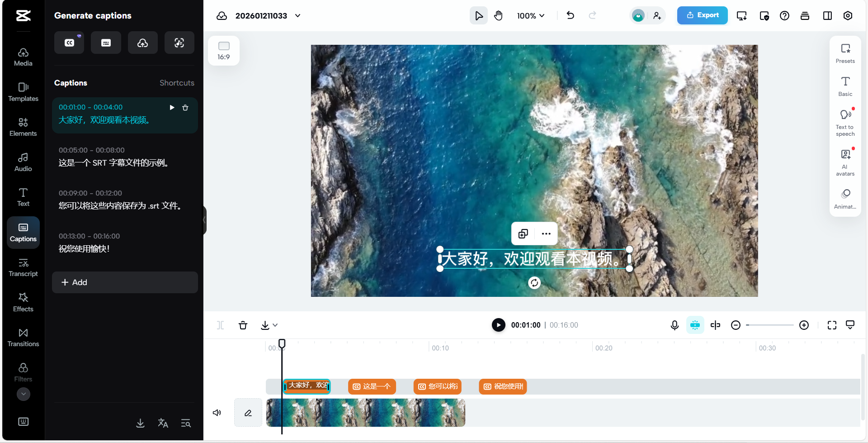Select the auto captions tool in Generate captions

tap(69, 43)
